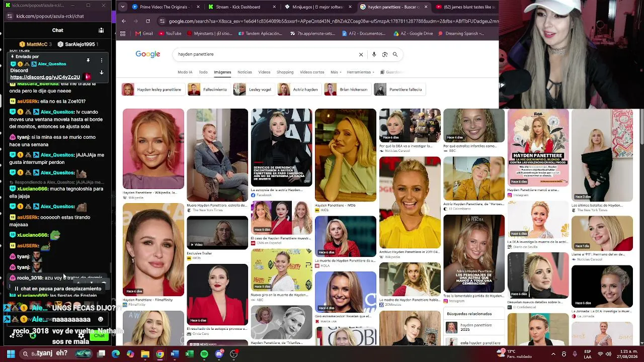Open the Windows Start menu

tap(11, 354)
